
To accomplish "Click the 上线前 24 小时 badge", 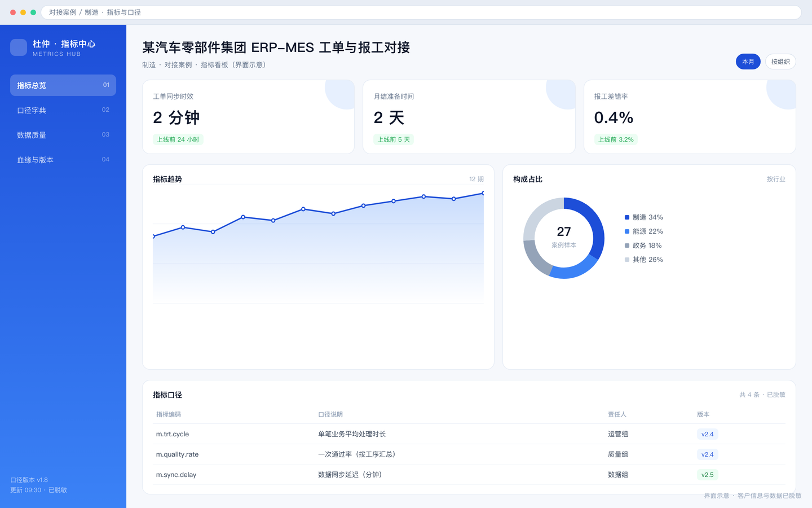I will point(178,139).
